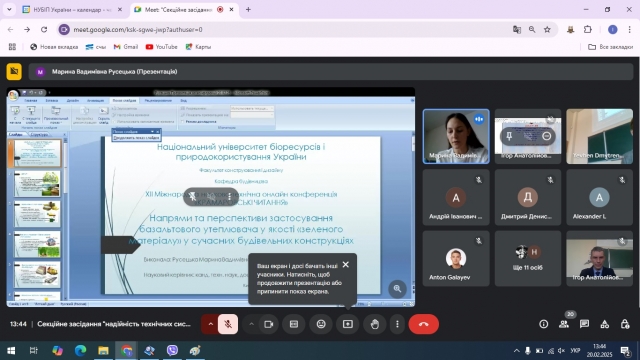
Task: Raise hand button in call bar
Action: [375, 324]
